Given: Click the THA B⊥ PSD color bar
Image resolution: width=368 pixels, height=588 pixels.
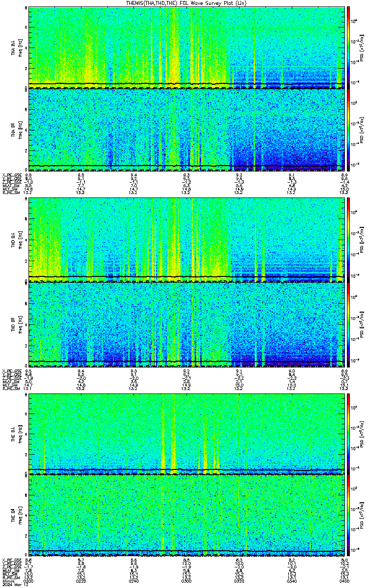Looking at the screenshot, I should 348,47.
